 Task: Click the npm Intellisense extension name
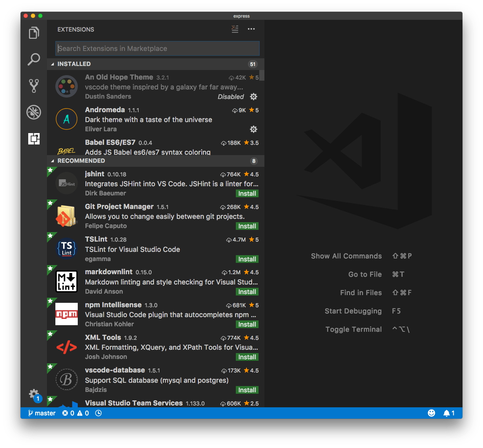click(113, 305)
